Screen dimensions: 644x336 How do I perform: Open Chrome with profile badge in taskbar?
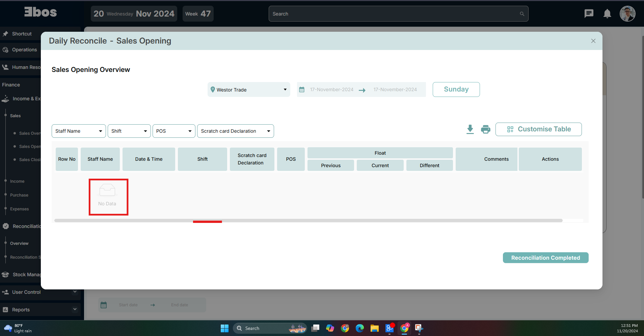[x=404, y=328]
